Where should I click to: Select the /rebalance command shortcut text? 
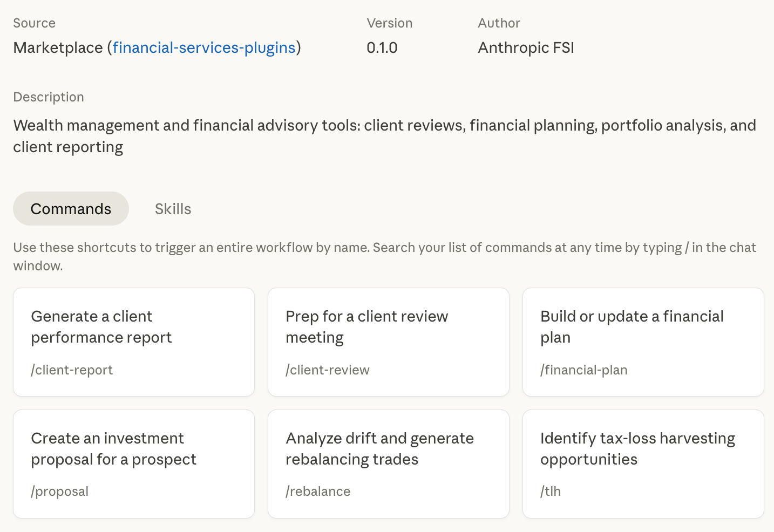pos(318,492)
